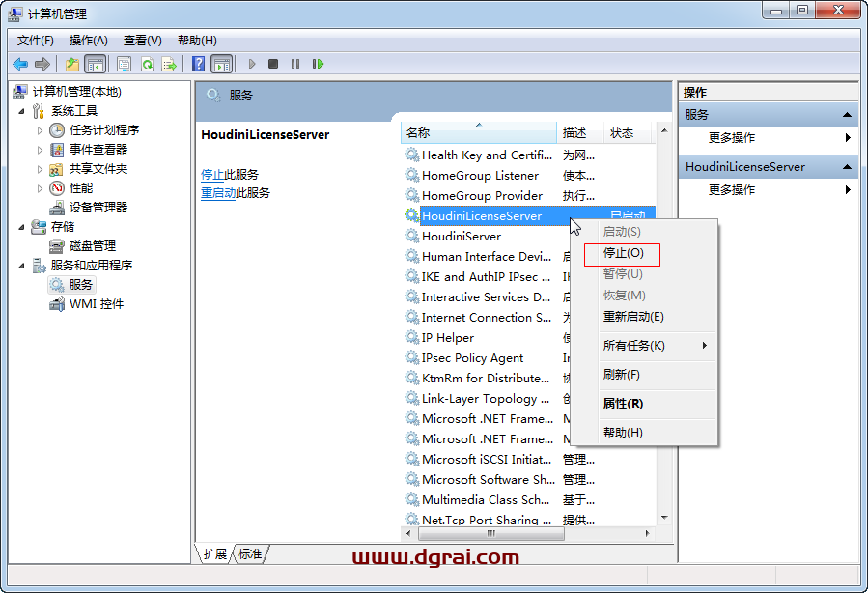Click the Export list toolbar icon

(x=169, y=65)
